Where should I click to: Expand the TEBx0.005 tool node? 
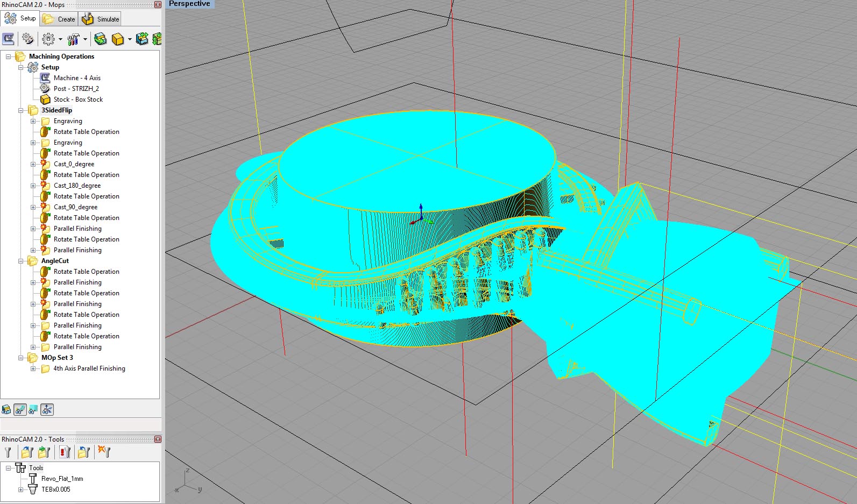(21, 489)
